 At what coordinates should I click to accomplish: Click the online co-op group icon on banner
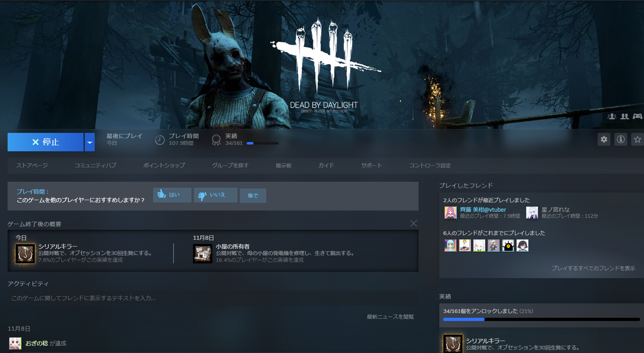(x=612, y=116)
